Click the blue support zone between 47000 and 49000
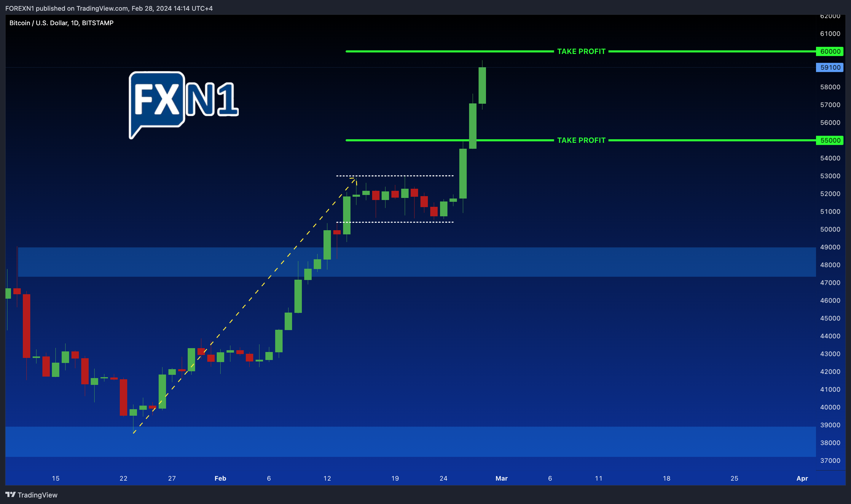This screenshot has width=851, height=504. click(x=417, y=262)
